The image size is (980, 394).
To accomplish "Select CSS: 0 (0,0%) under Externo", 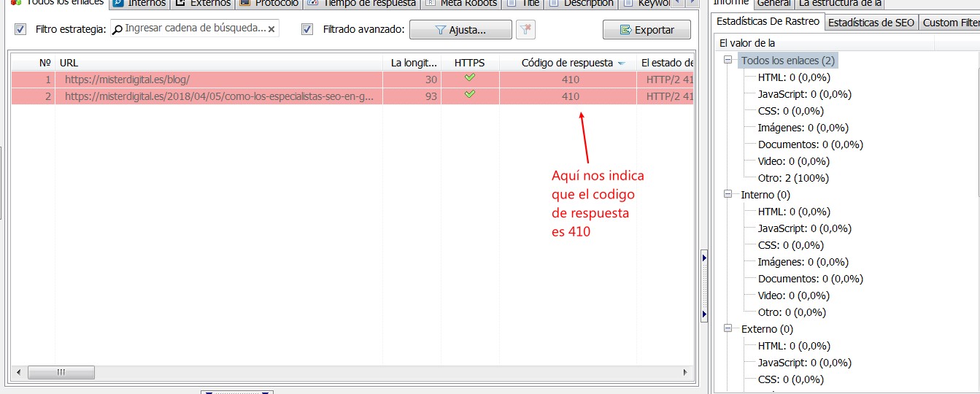I will coord(791,379).
